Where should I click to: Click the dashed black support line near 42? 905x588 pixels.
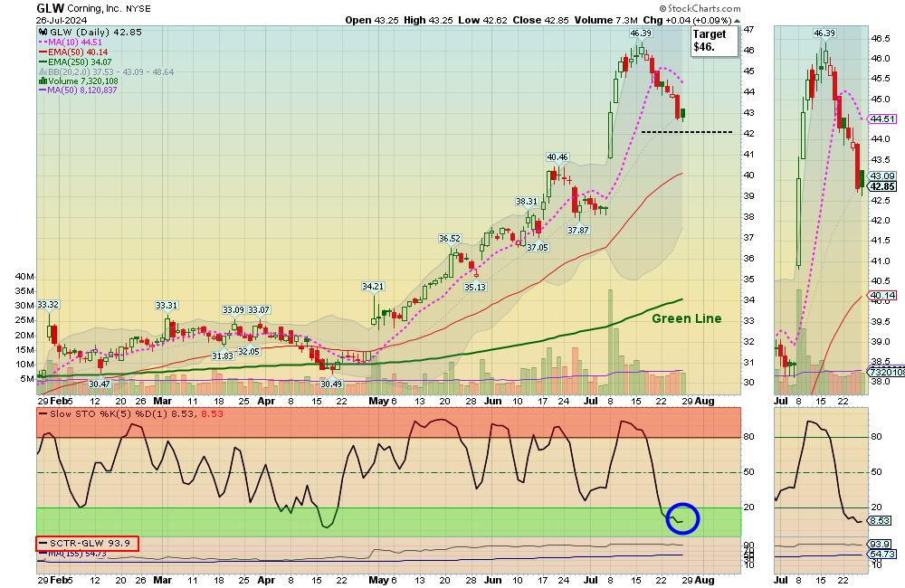[687, 132]
